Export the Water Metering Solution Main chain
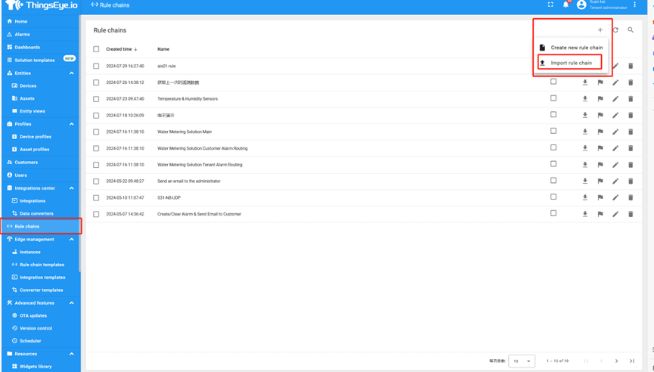Screen dimensions: 654x372 [585, 132]
